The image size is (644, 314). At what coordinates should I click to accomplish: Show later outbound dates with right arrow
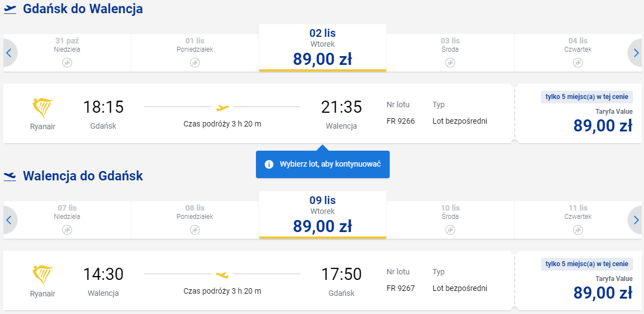[635, 53]
